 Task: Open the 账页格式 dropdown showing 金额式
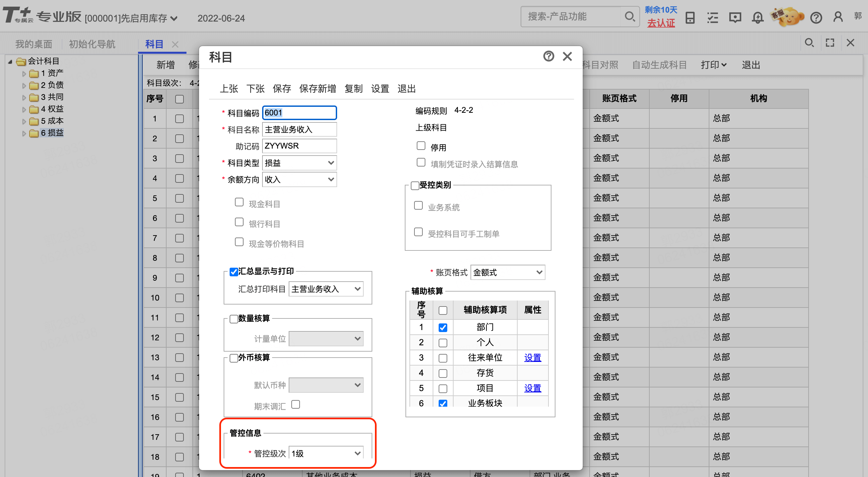click(x=507, y=273)
